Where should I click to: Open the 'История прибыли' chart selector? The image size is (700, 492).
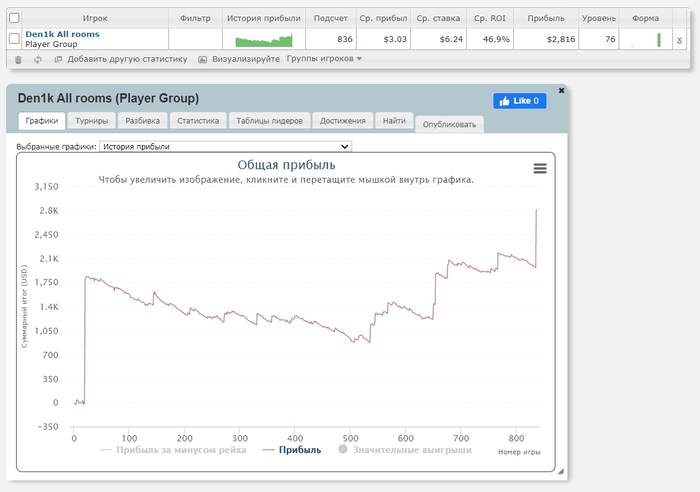[225, 146]
